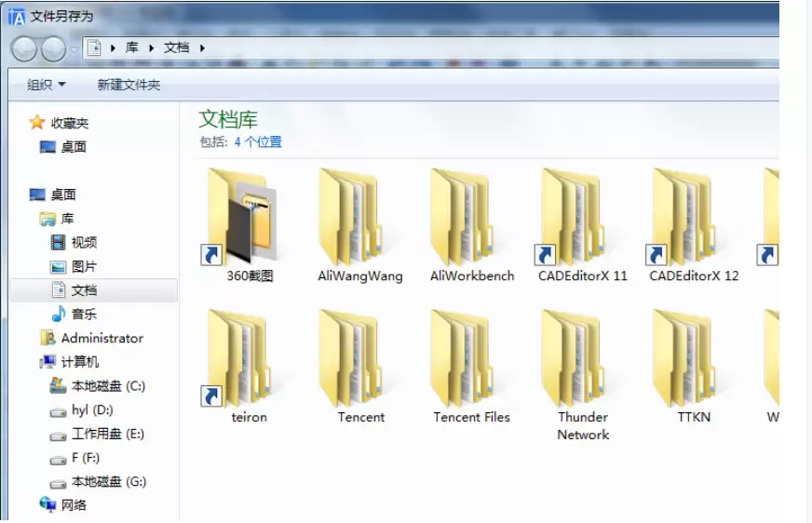Select 图片 library in navigation pane

[x=84, y=266]
